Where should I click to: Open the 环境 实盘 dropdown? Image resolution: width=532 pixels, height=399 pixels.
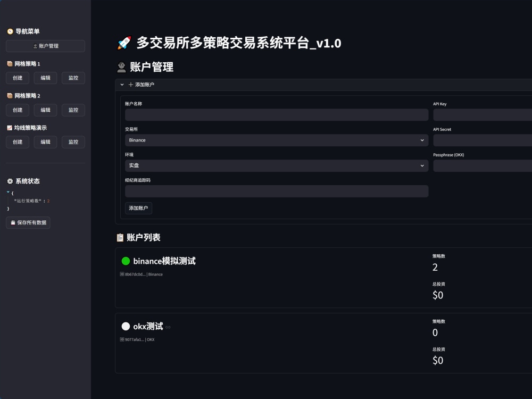tap(277, 165)
